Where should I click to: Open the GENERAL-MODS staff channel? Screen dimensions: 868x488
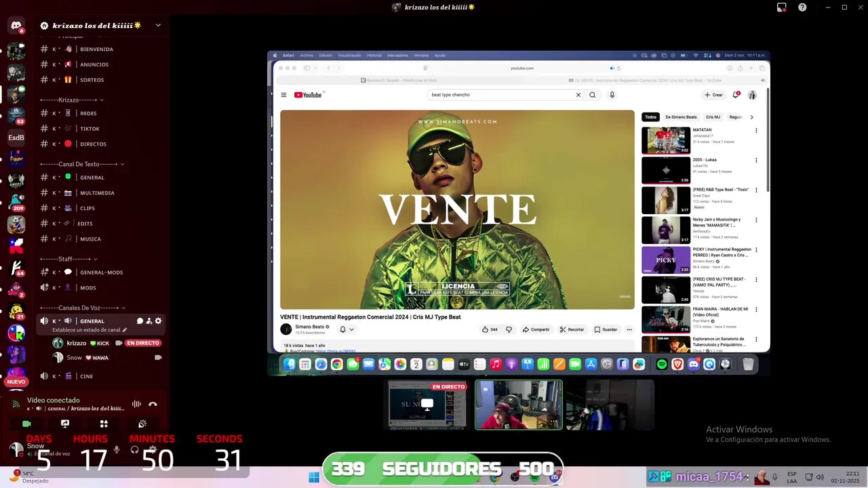tap(101, 272)
